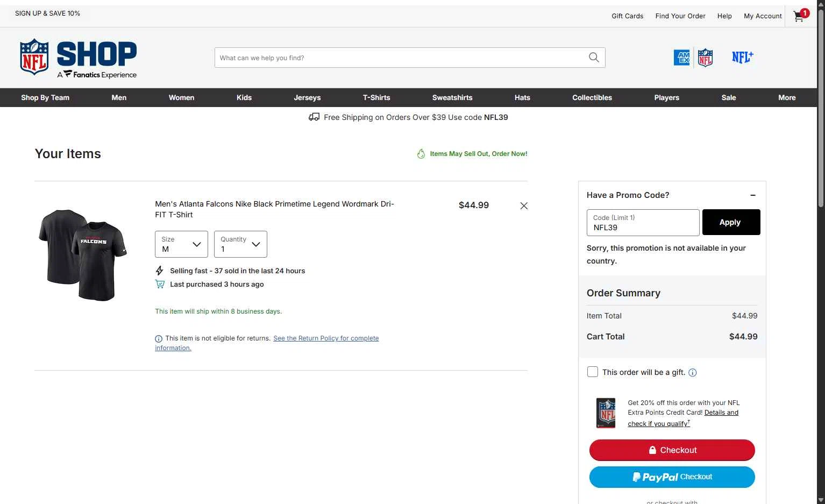The height and width of the screenshot is (504, 825).
Task: Click the red Checkout button
Action: [x=672, y=450]
